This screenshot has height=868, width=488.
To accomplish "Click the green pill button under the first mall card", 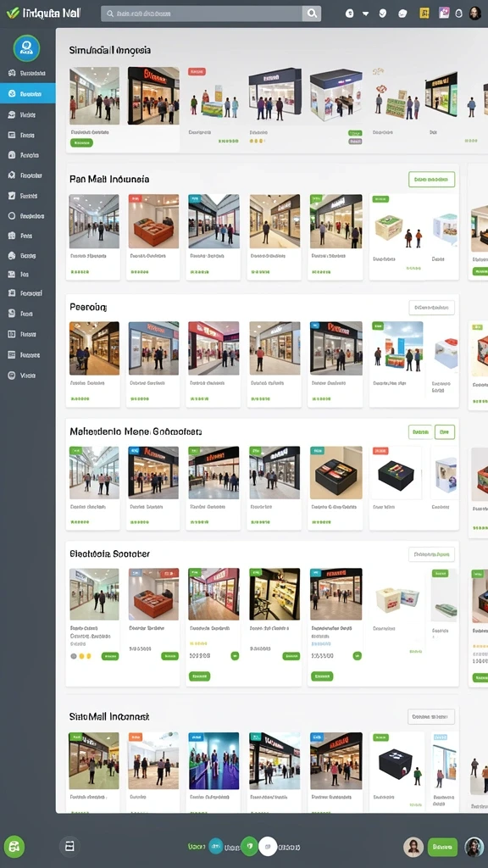I will 82,142.
